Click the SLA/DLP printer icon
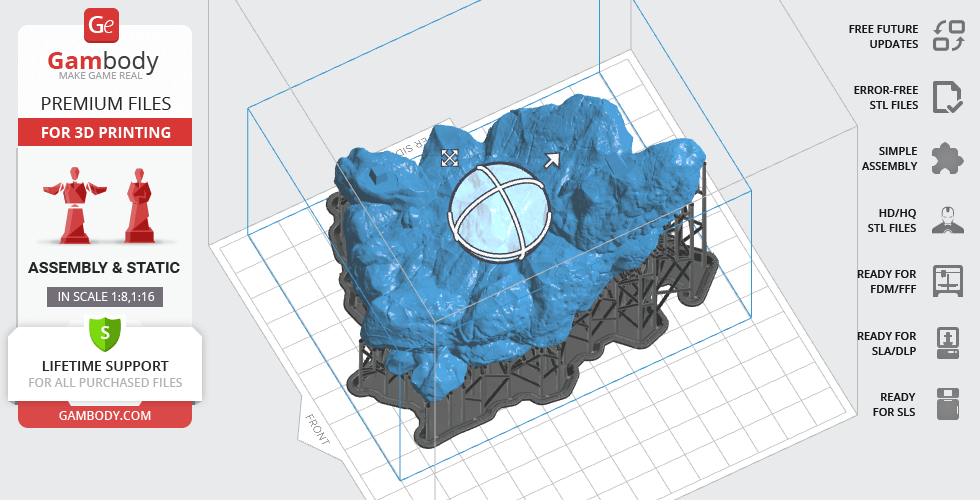Screen dimensions: 980x500 click(x=947, y=342)
